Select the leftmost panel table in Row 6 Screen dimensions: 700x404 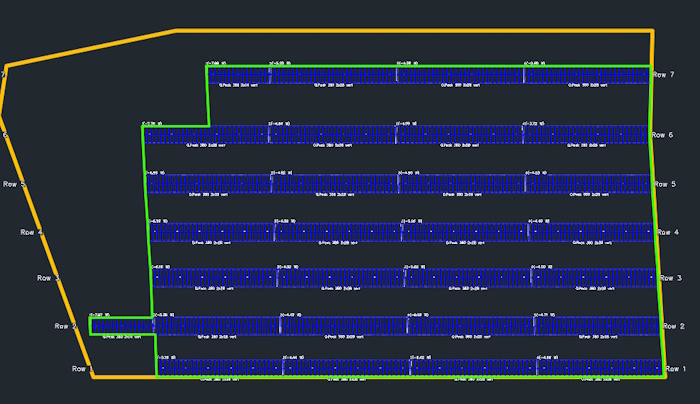pyautogui.click(x=206, y=134)
